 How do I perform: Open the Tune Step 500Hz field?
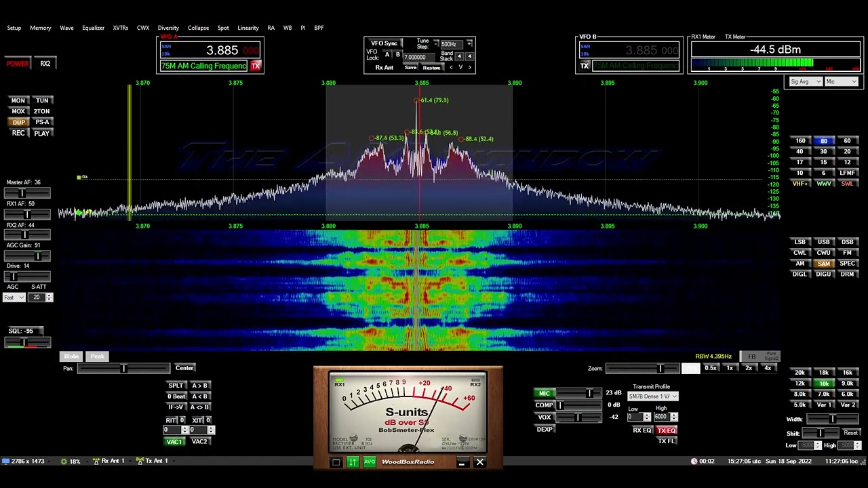pyautogui.click(x=450, y=44)
